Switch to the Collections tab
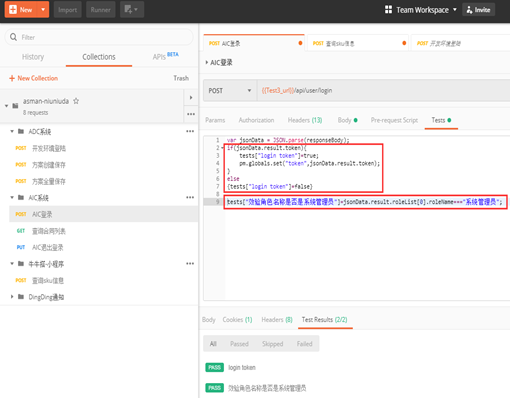 pos(99,57)
